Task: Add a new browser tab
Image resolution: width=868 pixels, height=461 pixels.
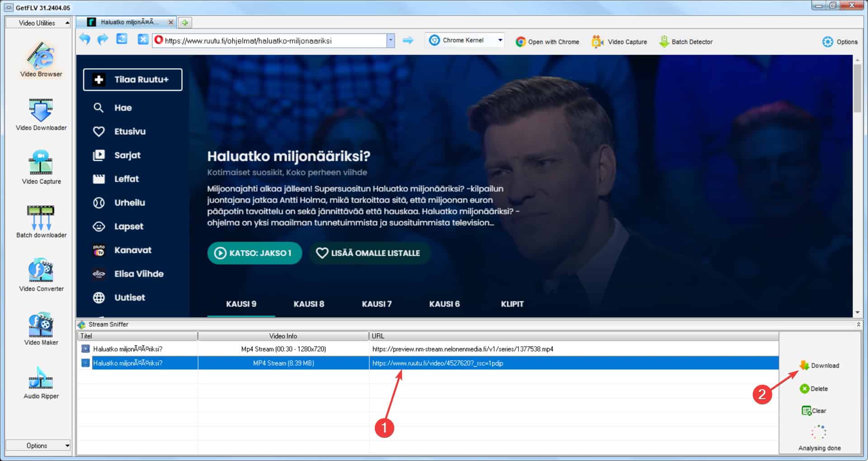Action: (x=185, y=22)
